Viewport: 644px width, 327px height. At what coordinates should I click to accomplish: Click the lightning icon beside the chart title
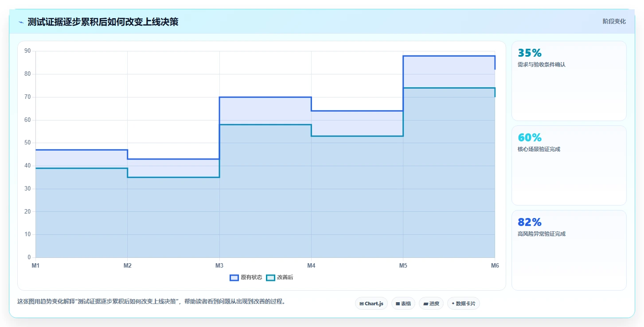click(x=21, y=22)
